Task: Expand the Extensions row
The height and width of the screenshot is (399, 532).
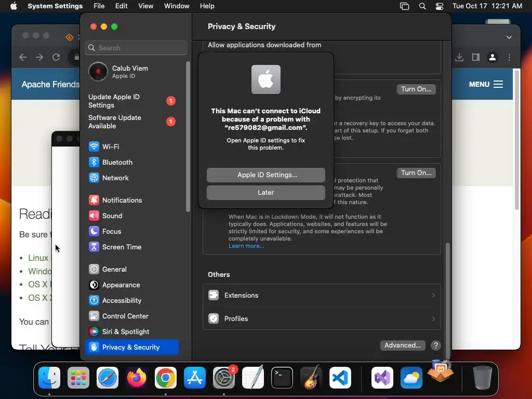Action: tap(321, 296)
